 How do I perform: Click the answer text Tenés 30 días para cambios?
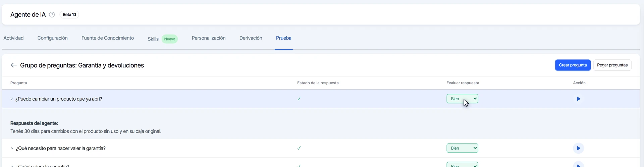[86, 131]
